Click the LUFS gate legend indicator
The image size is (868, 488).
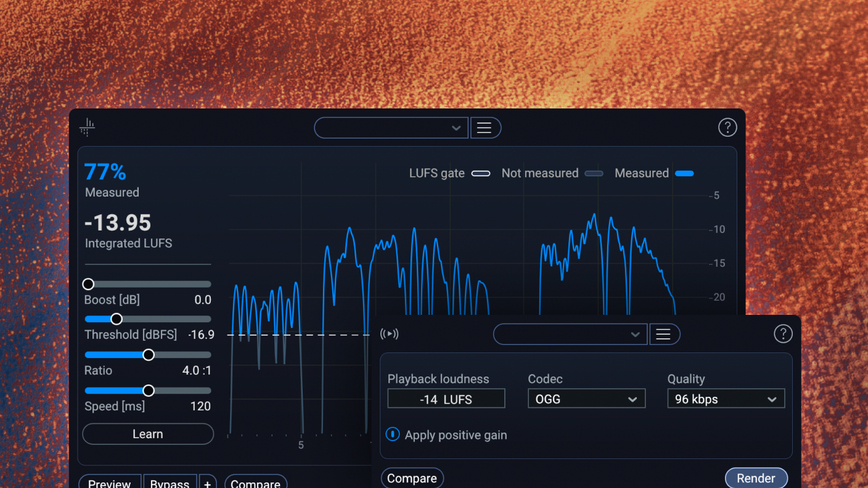[x=481, y=174]
